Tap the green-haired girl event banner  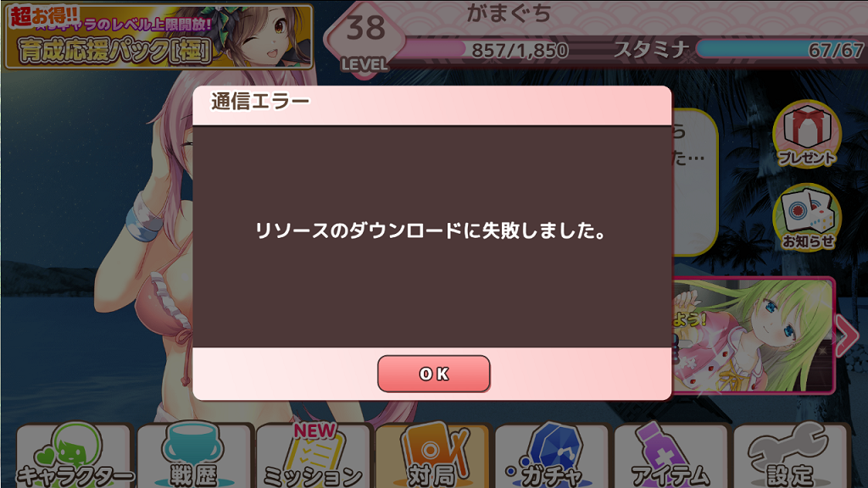click(x=754, y=335)
